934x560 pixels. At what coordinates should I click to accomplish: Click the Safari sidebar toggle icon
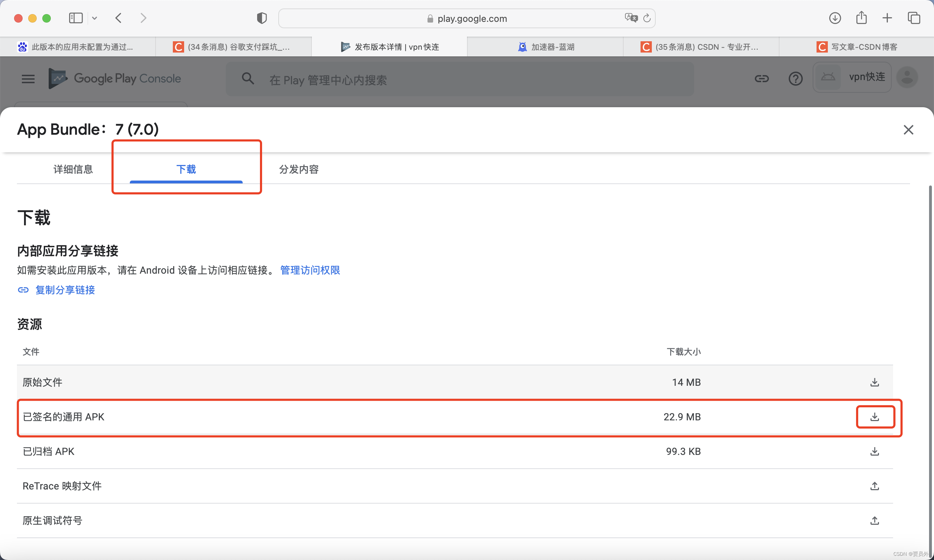(76, 18)
